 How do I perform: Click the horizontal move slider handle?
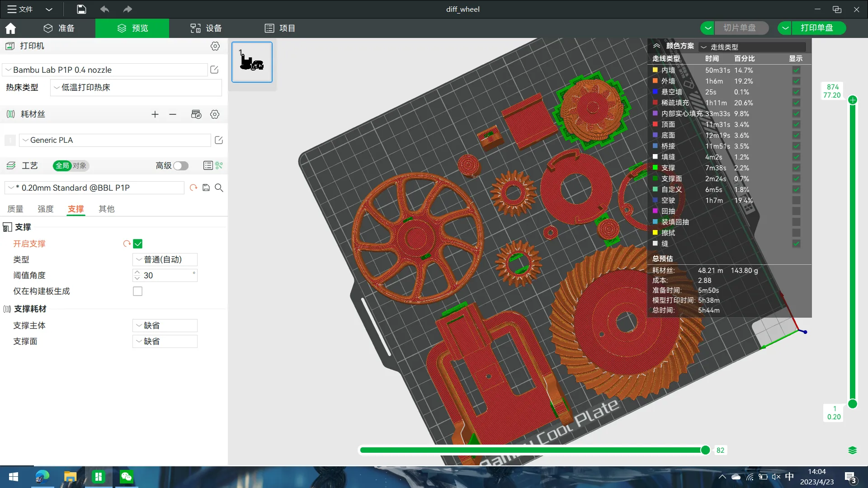pos(705,450)
